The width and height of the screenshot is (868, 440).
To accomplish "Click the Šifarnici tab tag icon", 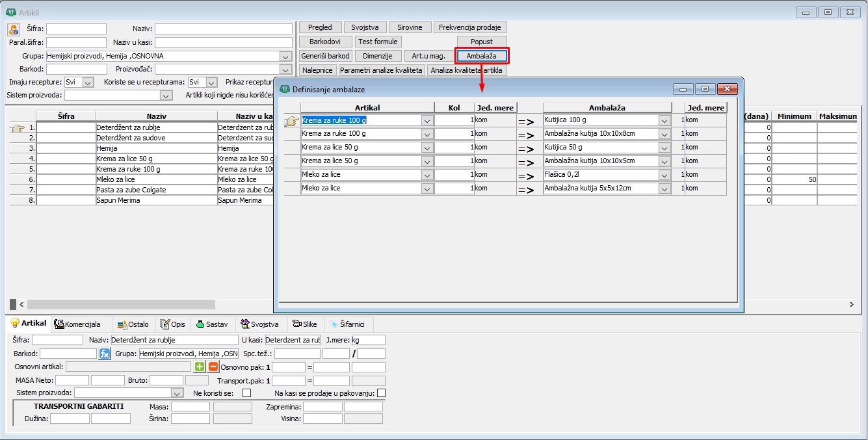I will coord(334,324).
